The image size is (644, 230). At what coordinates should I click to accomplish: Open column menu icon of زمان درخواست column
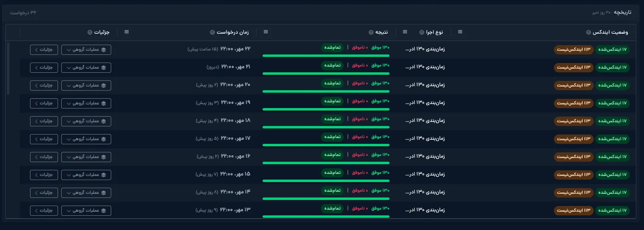coord(127,32)
